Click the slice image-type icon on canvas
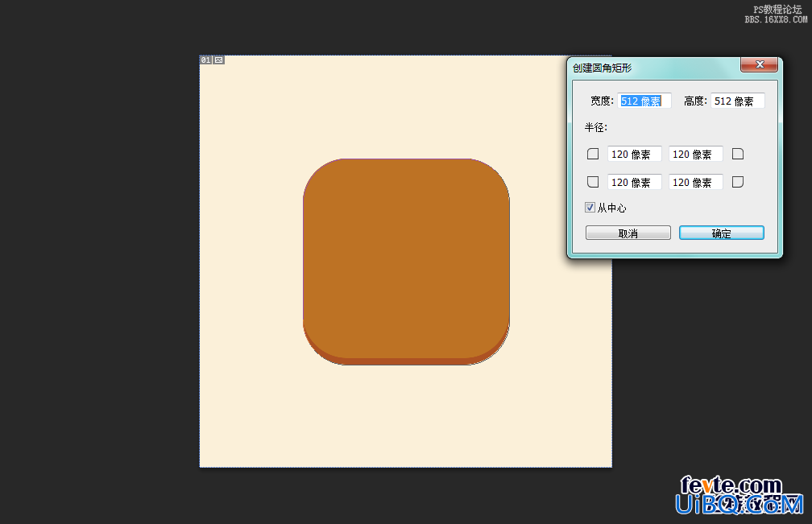 [x=219, y=60]
